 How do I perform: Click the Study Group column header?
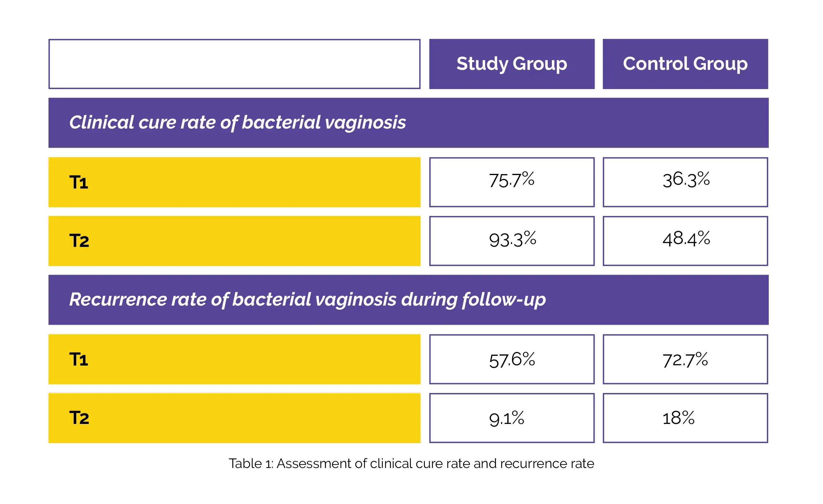pyautogui.click(x=512, y=64)
